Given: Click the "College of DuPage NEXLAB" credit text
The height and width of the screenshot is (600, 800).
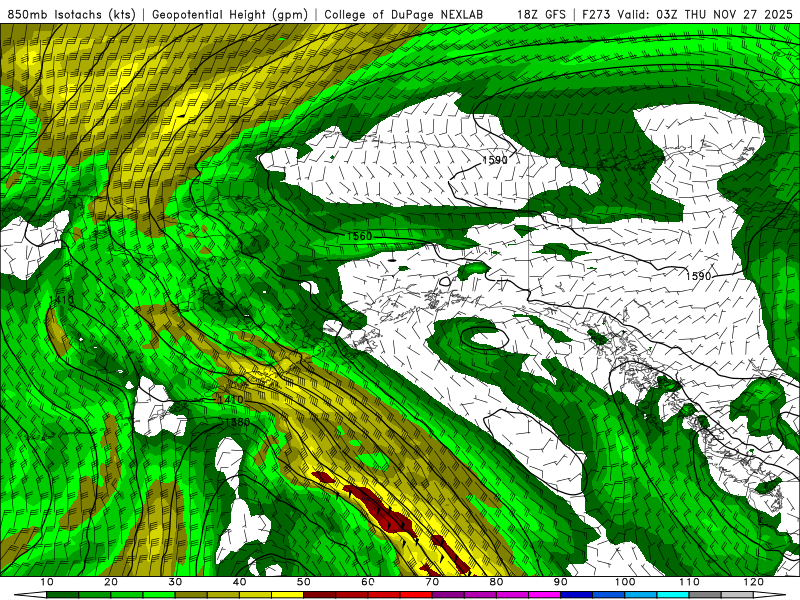Looking at the screenshot, I should [x=403, y=14].
